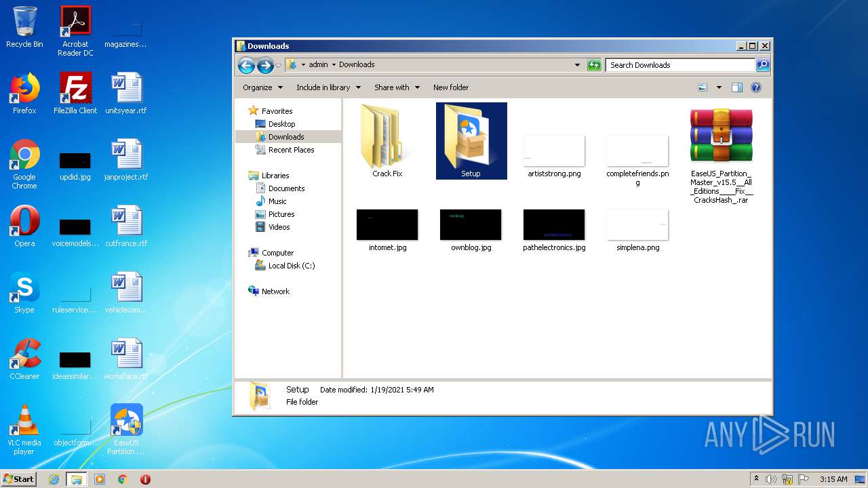Image resolution: width=868 pixels, height=488 pixels.
Task: Open Recent Places in sidebar
Action: point(291,150)
